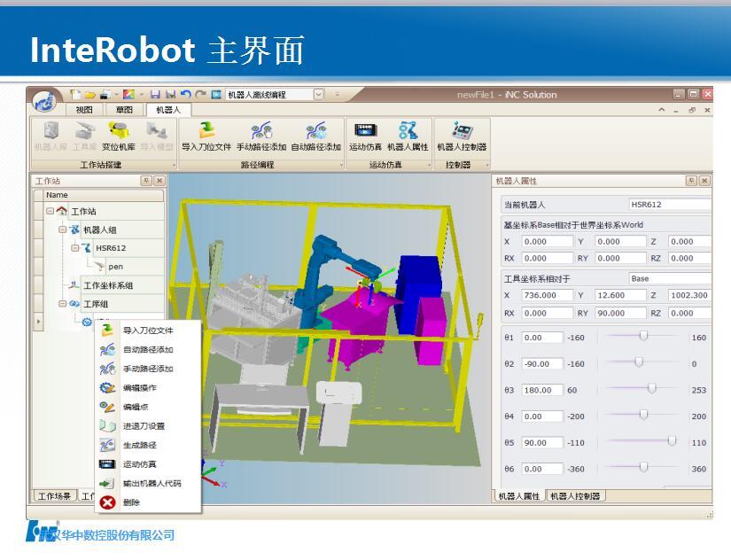The image size is (731, 560).
Task: Click the 导入模型 import model icon
Action: 157,136
